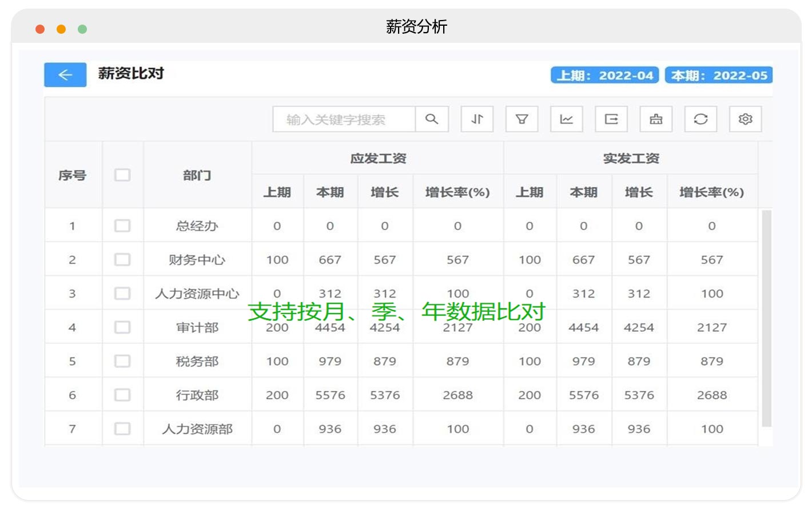
Task: Click 本期 header under 实发工资
Action: 584,192
